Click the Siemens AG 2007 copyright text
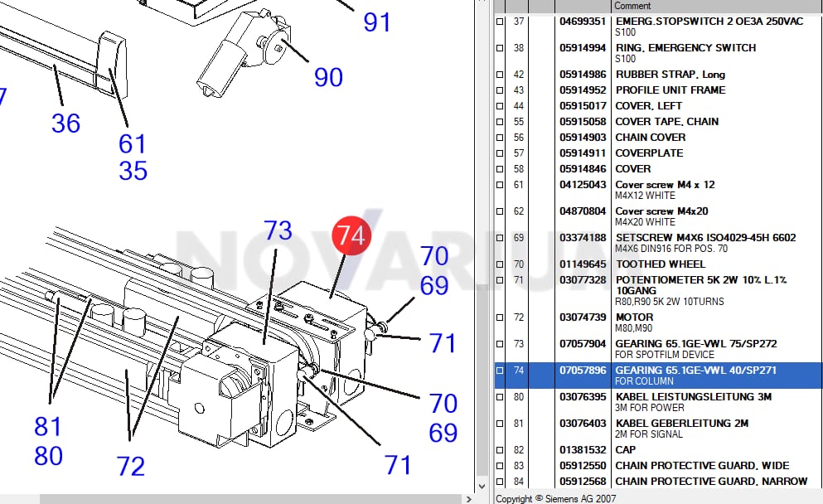The width and height of the screenshot is (823, 504). 556,499
